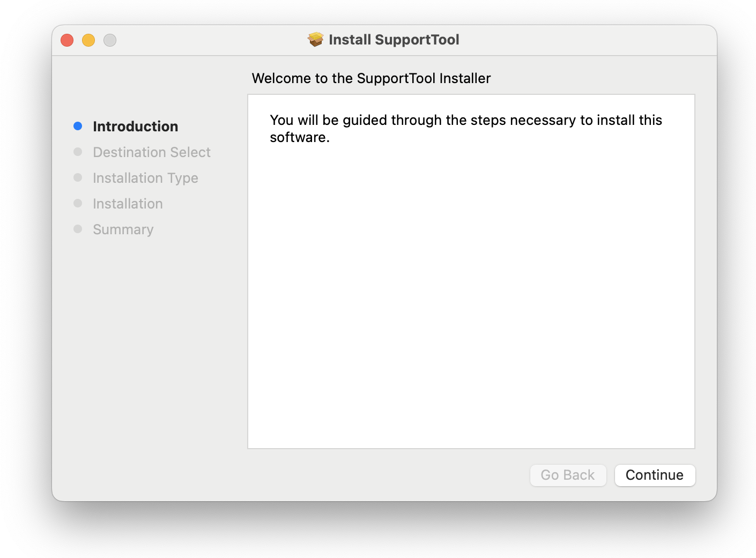
Task: Click the Continue button
Action: 655,475
